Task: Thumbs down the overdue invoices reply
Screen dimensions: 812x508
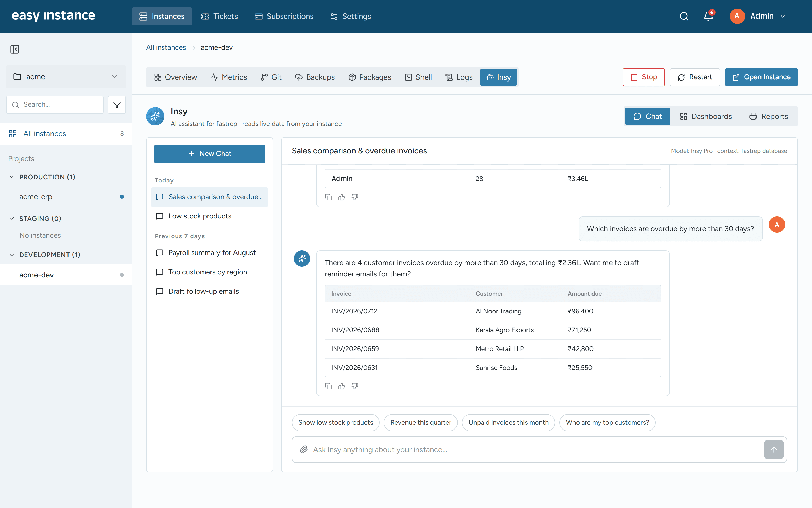Action: point(355,386)
